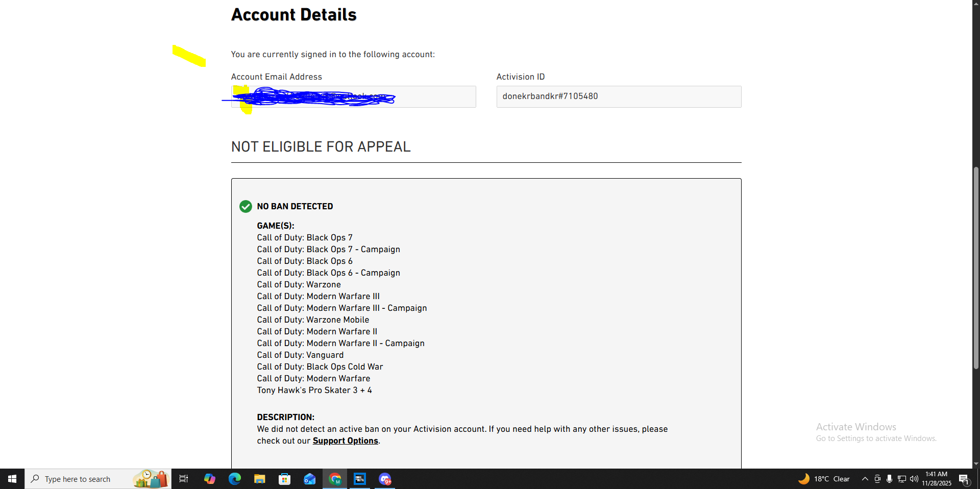Viewport: 980px width, 489px height.
Task: Switch to the Chrome taskbar window
Action: click(x=335, y=479)
